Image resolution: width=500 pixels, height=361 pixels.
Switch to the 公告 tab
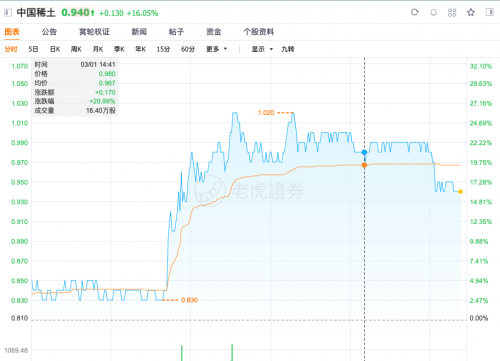click(49, 32)
